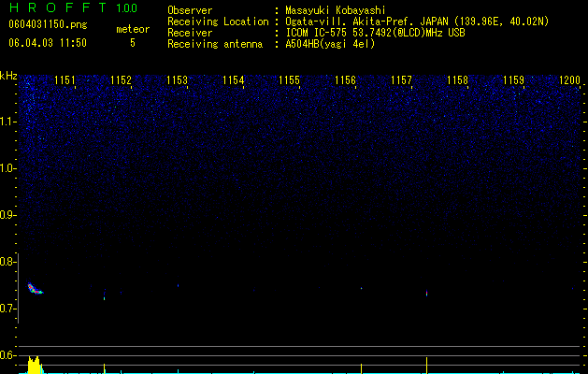Click the 1158 time marker
Screen dimensions: 588x374
(457, 80)
